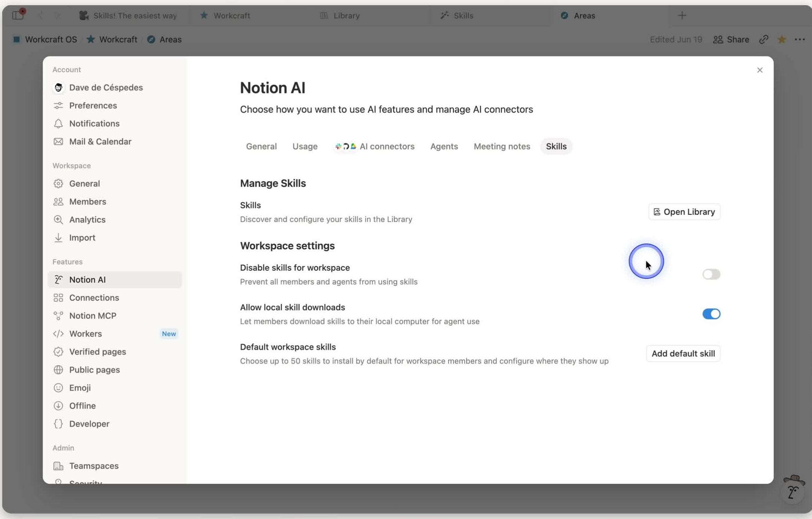Open the Agents tab
The height and width of the screenshot is (519, 812).
coord(444,146)
